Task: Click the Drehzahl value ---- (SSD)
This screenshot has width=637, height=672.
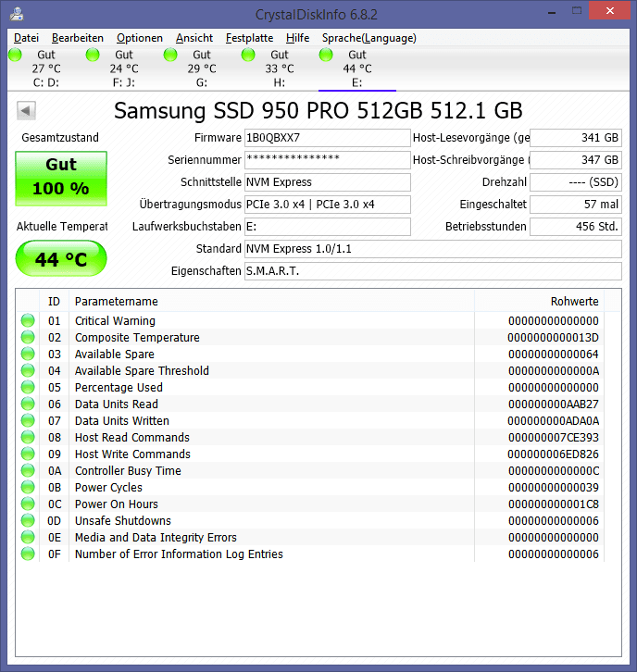Action: [x=576, y=182]
